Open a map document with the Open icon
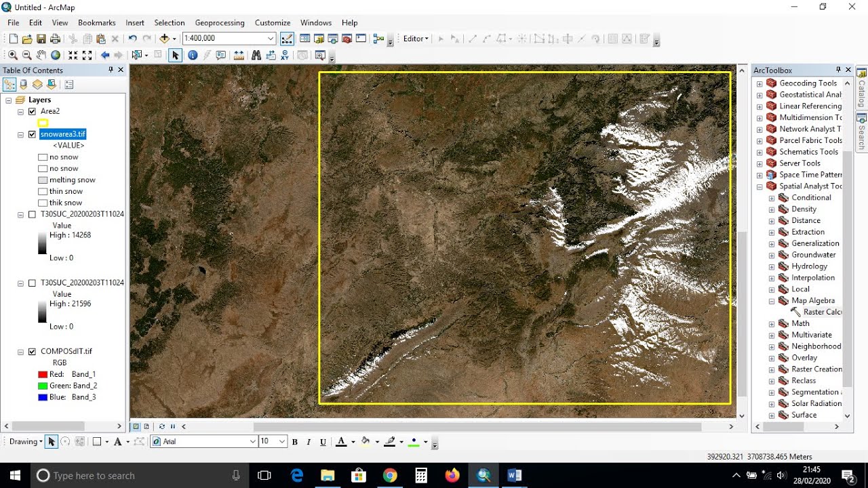The image size is (868, 488). [x=27, y=39]
